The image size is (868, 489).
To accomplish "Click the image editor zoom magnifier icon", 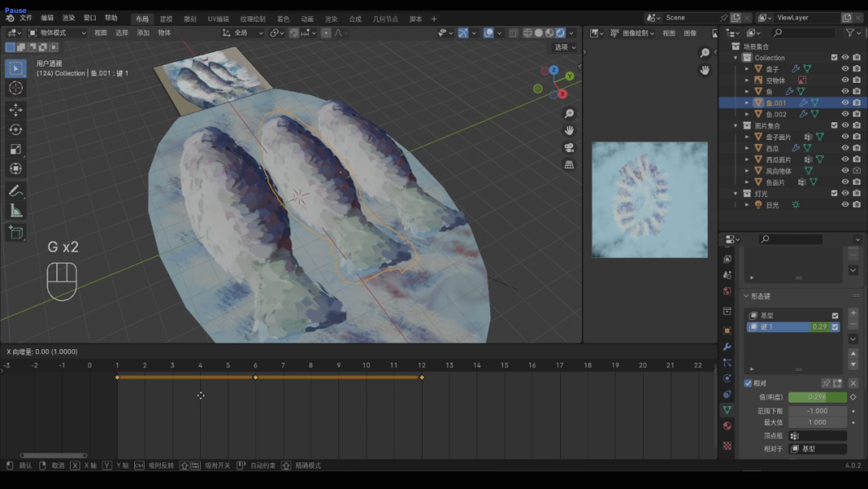I will point(705,52).
